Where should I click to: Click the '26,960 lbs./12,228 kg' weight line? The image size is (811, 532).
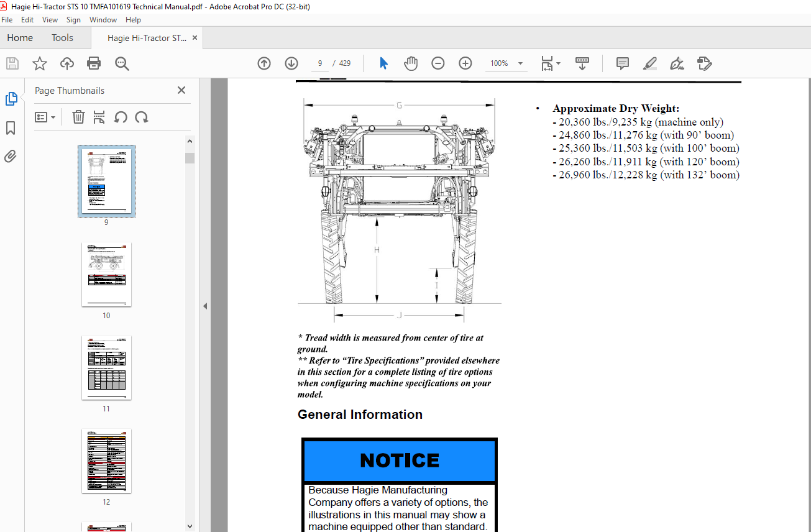coord(646,175)
